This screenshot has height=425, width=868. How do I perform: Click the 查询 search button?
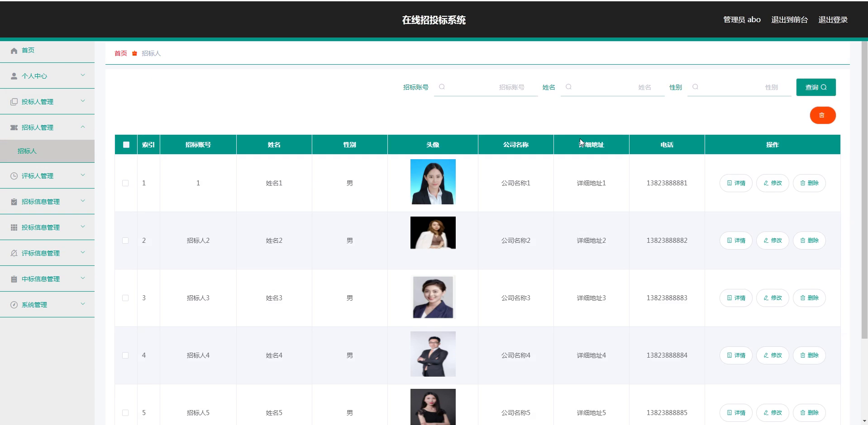pyautogui.click(x=816, y=87)
